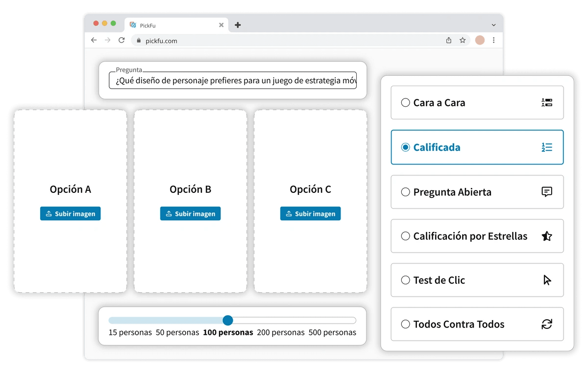Click Subir imagen under Opción C
This screenshot has width=588, height=373.
(x=310, y=213)
